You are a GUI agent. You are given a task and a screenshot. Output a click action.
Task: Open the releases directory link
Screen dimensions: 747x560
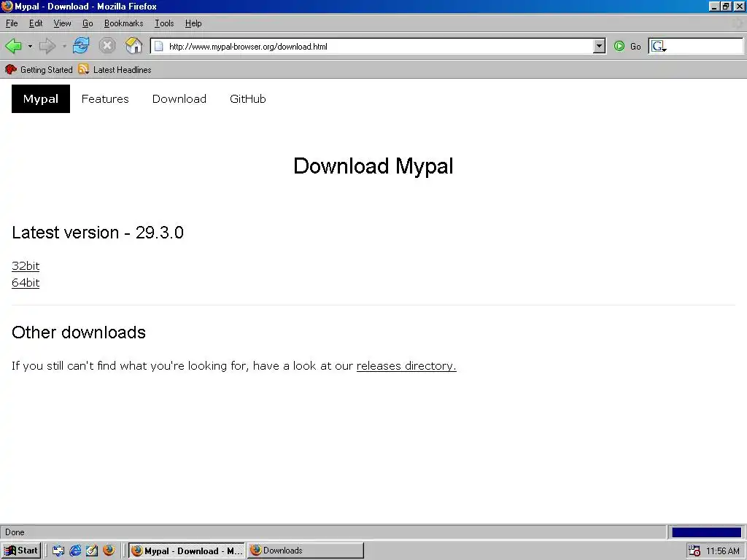pyautogui.click(x=406, y=366)
